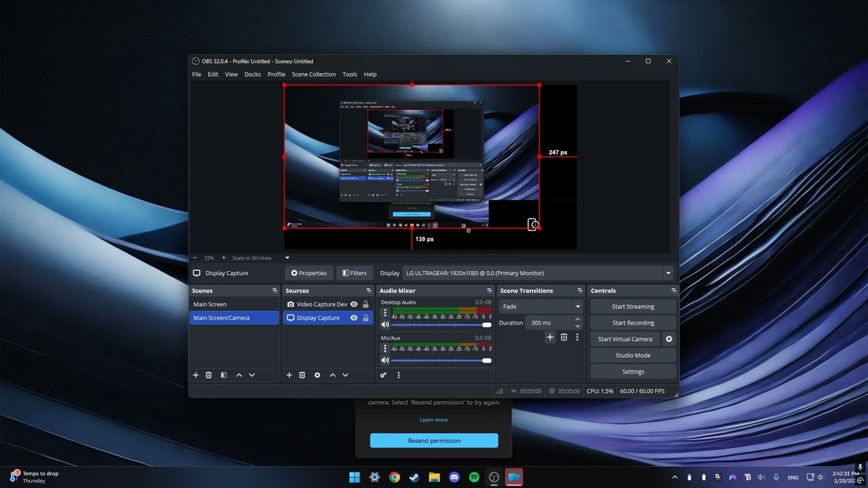Open Audio Mixer bottom three-dot menu
The image size is (868, 488).
point(399,375)
